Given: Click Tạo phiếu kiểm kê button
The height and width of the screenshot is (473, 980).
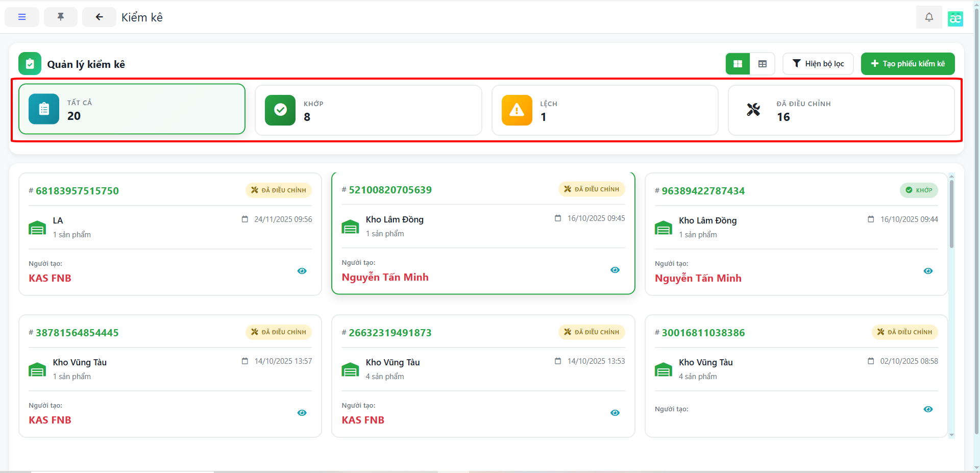Looking at the screenshot, I should (x=908, y=64).
